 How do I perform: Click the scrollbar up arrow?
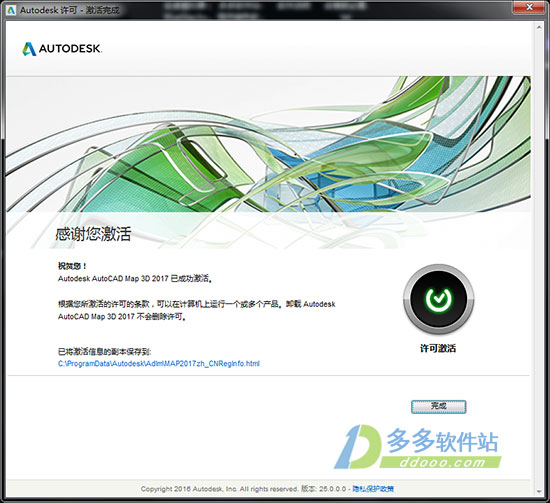tap(539, 27)
